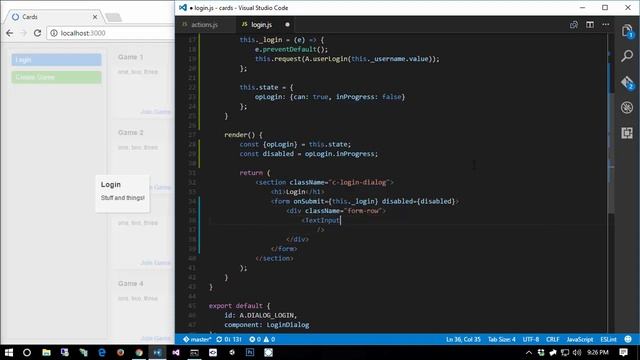Open a new browser tab
This screenshot has height=360, width=640.
coord(113,17)
